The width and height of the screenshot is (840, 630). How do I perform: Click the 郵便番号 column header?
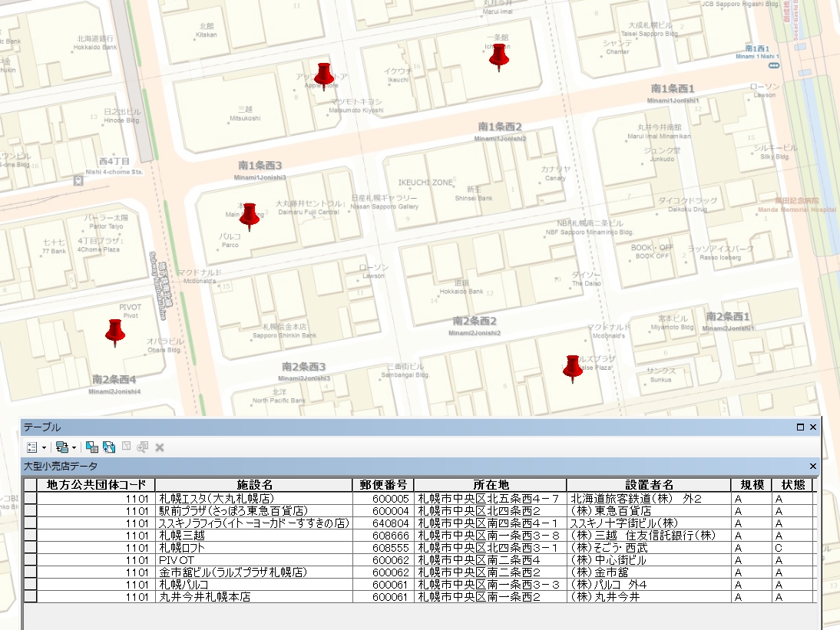[383, 485]
